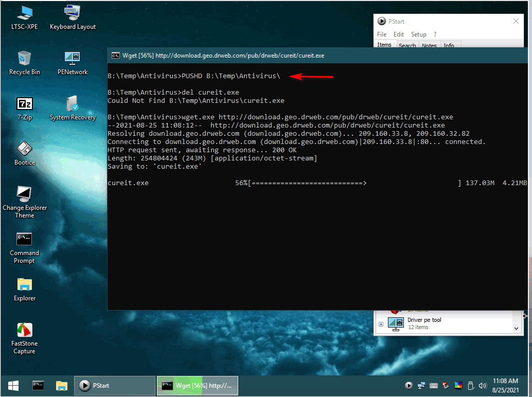The height and width of the screenshot is (397, 532).
Task: Open the Edit menu in PStart
Action: point(399,34)
